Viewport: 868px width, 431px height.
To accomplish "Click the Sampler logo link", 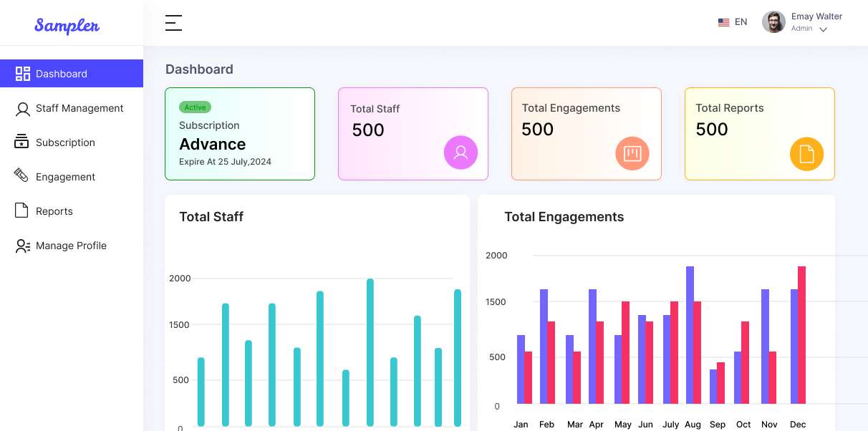I will coord(67,26).
